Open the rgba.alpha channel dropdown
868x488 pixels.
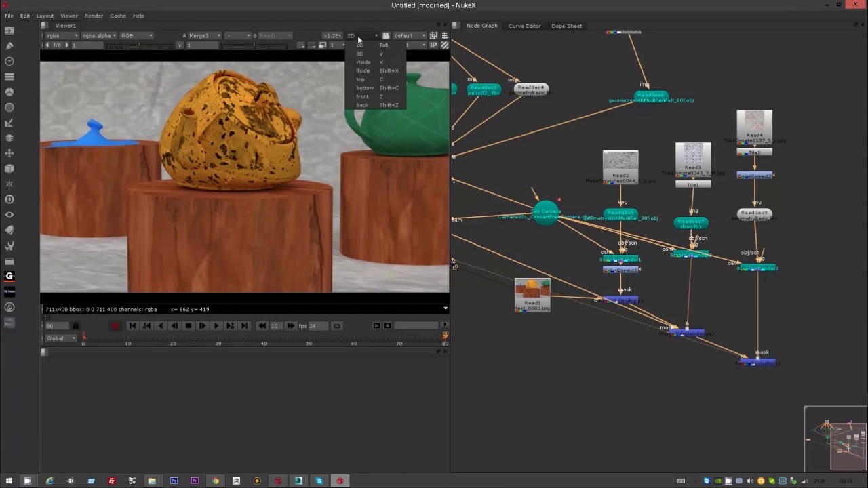(99, 35)
